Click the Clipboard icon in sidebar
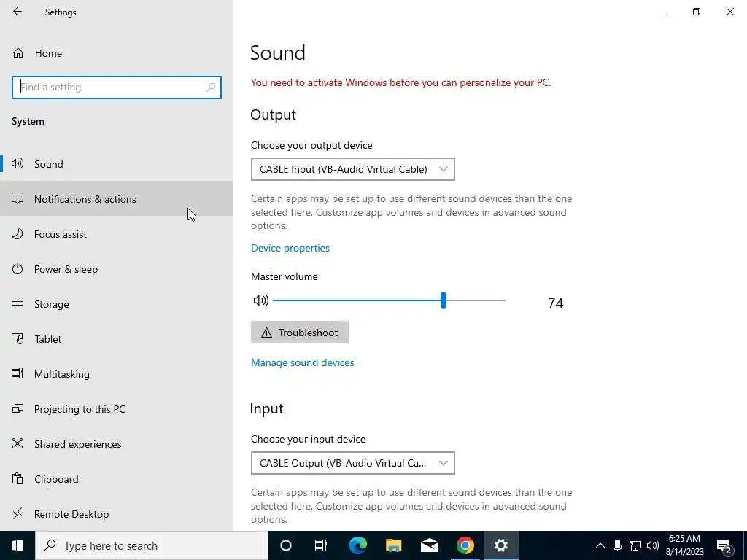This screenshot has height=560, width=747. (x=18, y=478)
